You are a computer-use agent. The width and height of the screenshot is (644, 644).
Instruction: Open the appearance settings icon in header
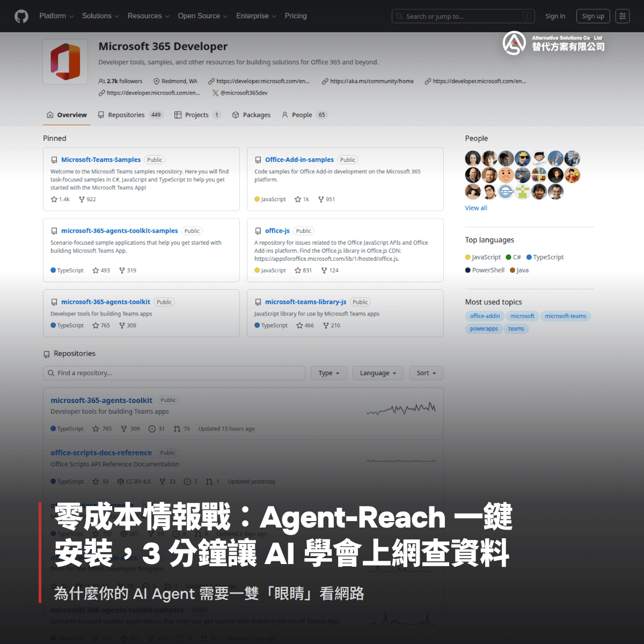pyautogui.click(x=623, y=16)
